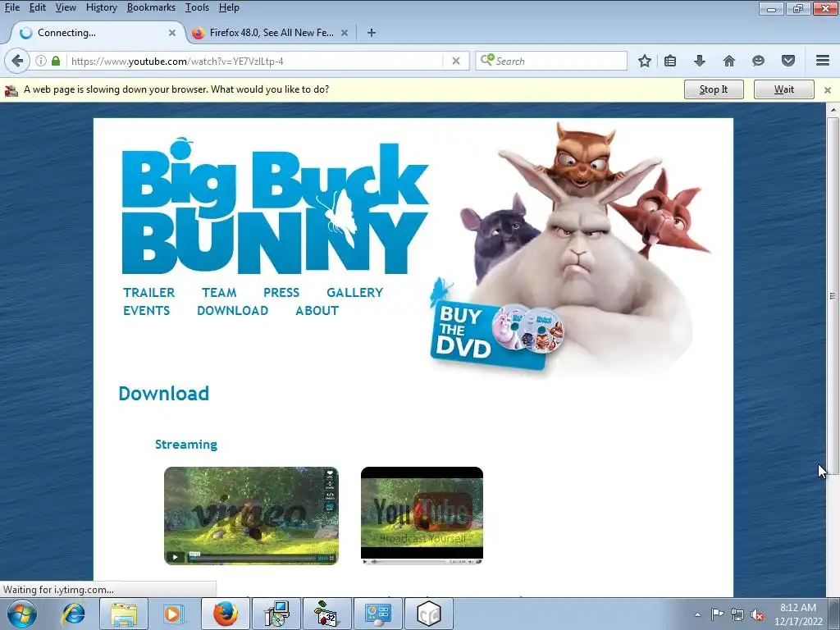The width and height of the screenshot is (840, 630).
Task: Open the DOWNLOAD link
Action: tap(232, 311)
